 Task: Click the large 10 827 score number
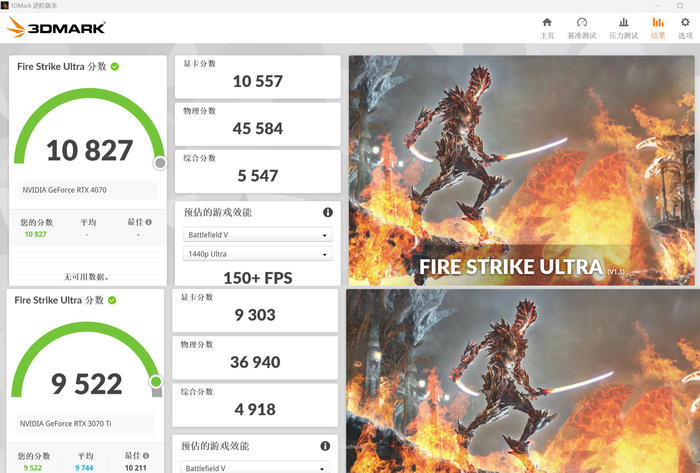(89, 150)
